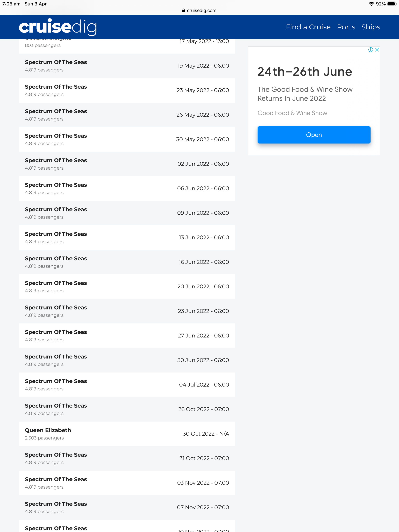
Task: Open the 03 Nov 2022 Spectrum entry
Action: point(127,483)
